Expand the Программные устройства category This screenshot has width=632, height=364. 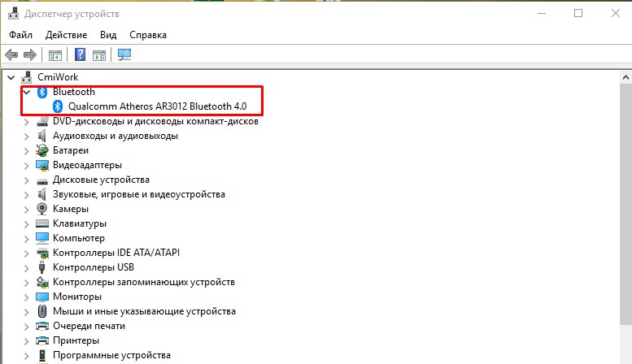[x=27, y=356]
